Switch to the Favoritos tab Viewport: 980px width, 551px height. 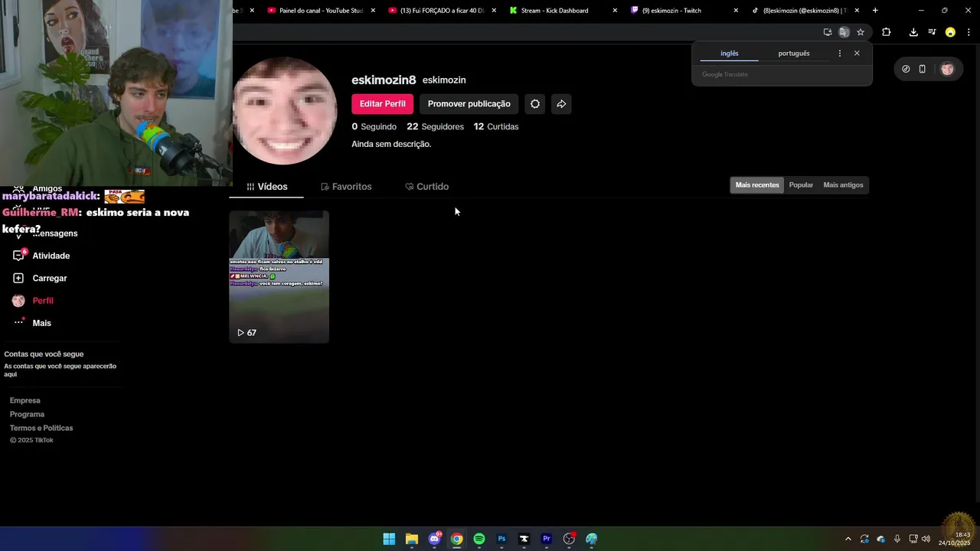click(x=346, y=187)
